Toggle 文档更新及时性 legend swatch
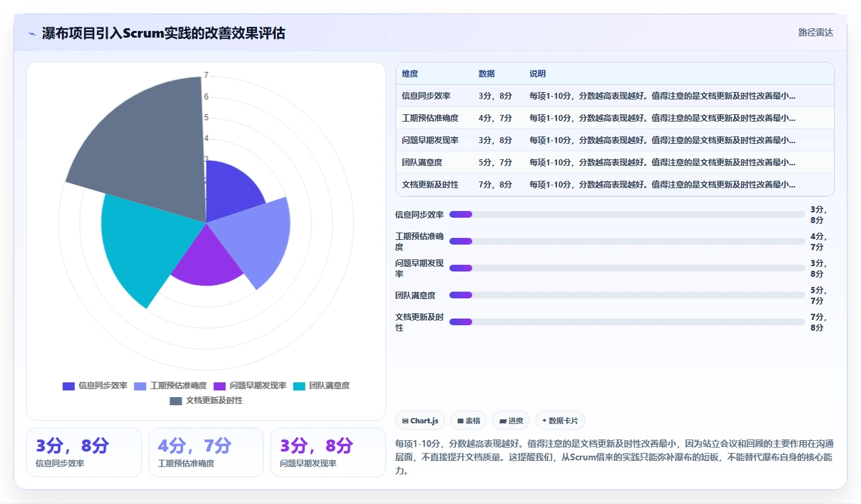The image size is (861, 504). tap(176, 401)
